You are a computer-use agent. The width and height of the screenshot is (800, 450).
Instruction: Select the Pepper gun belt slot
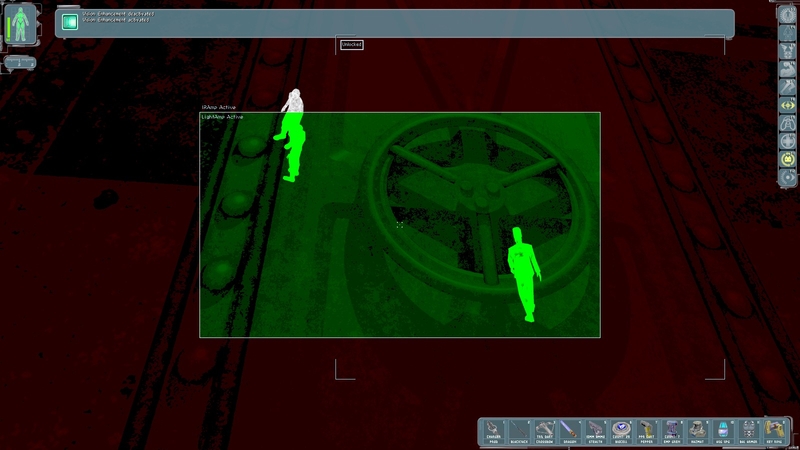[646, 432]
